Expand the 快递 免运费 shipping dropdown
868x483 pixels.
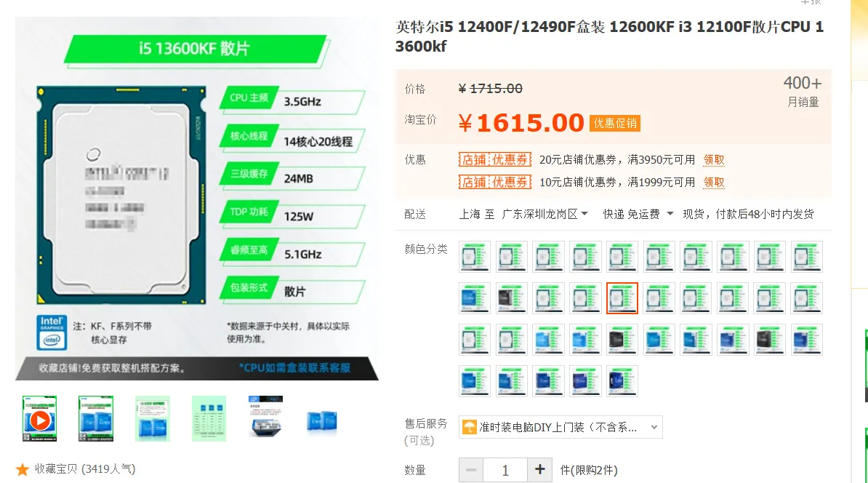pyautogui.click(x=638, y=215)
